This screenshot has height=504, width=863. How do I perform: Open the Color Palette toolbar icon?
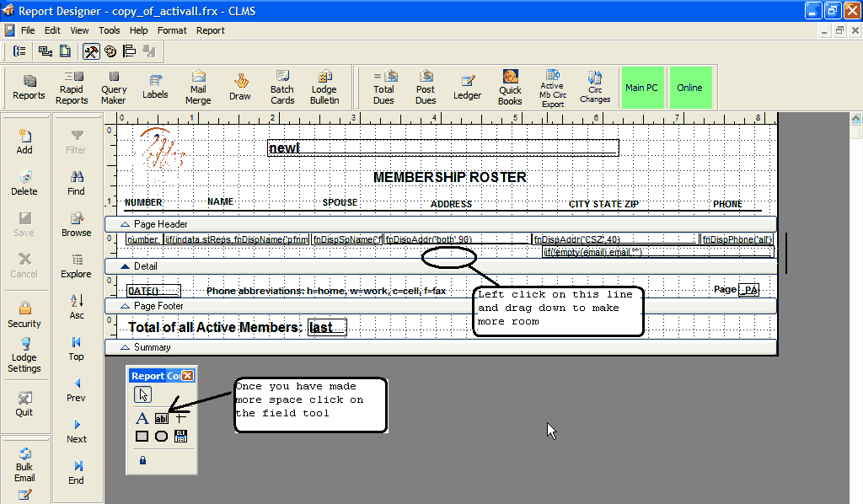[x=110, y=51]
